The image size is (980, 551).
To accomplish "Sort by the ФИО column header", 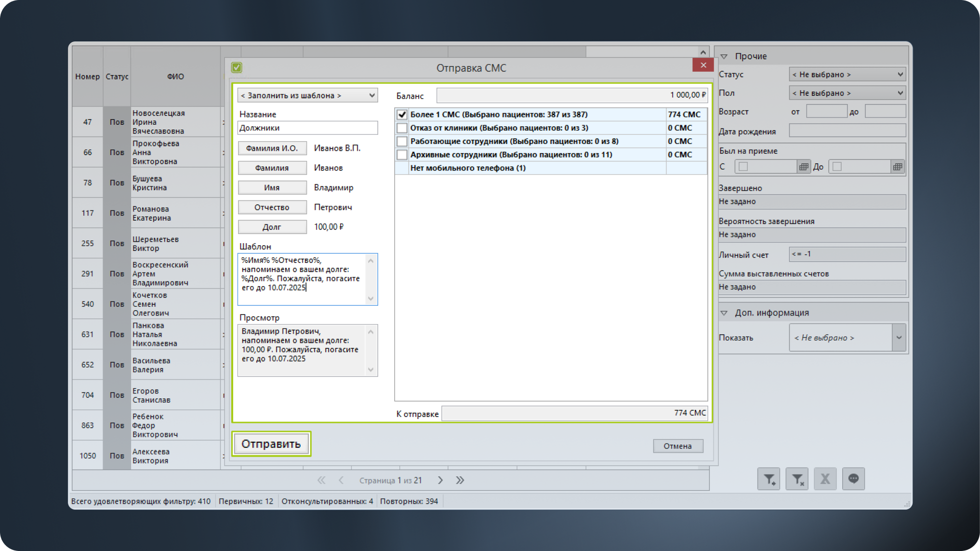I will coord(175,77).
